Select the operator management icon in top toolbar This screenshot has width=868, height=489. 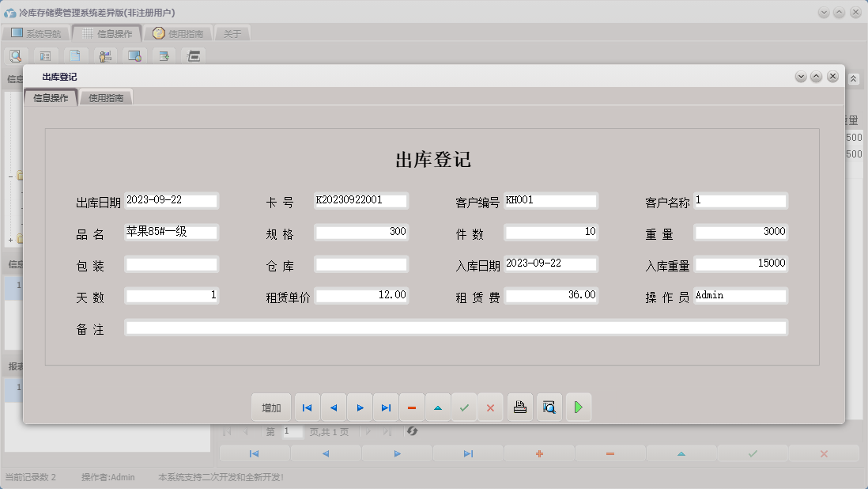[x=104, y=55]
